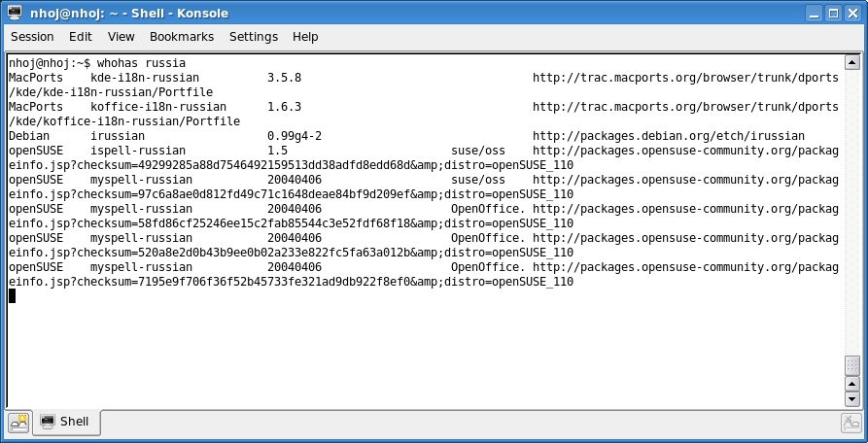Close the Konsole window

[x=853, y=14]
